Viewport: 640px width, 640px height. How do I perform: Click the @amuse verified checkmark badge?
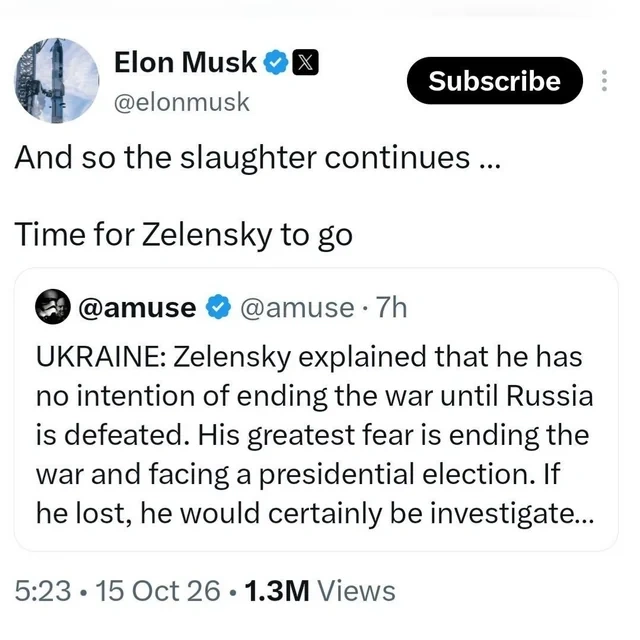[x=218, y=307]
